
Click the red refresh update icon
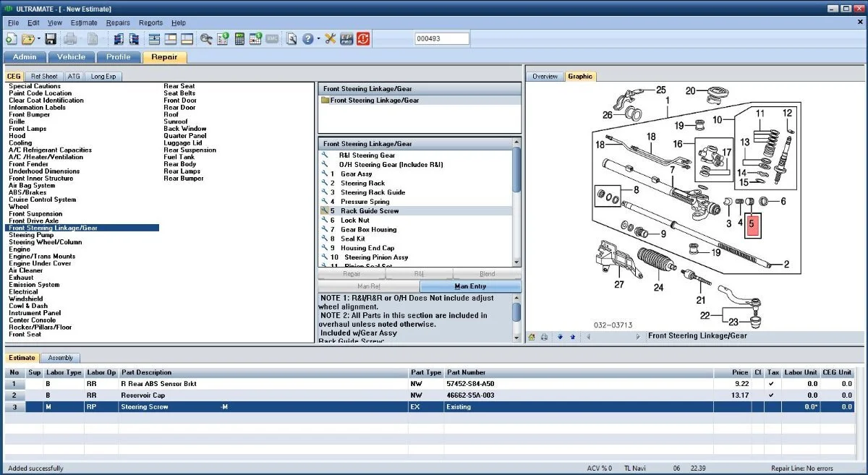click(363, 39)
